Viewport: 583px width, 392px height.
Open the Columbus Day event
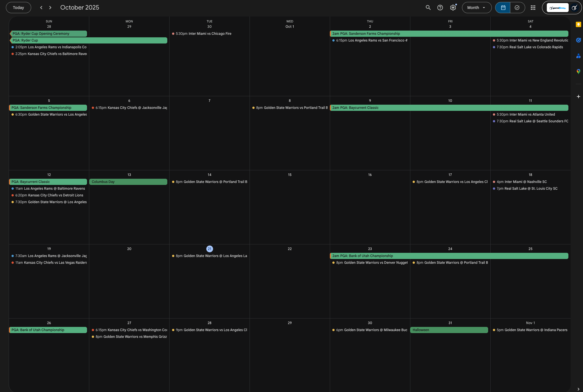click(128, 182)
